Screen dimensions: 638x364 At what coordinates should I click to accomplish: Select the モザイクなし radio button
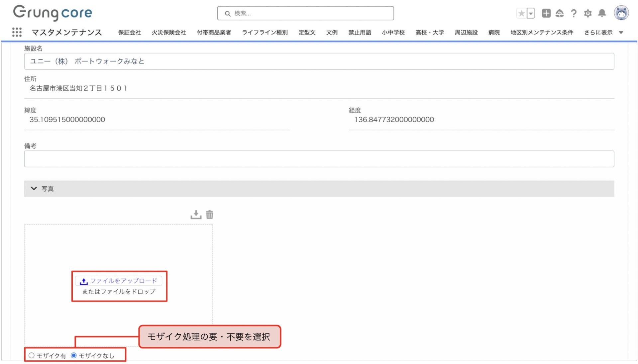(74, 355)
